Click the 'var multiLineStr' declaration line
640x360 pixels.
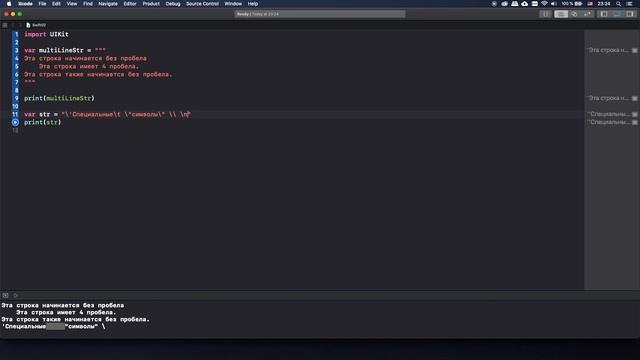pos(65,50)
